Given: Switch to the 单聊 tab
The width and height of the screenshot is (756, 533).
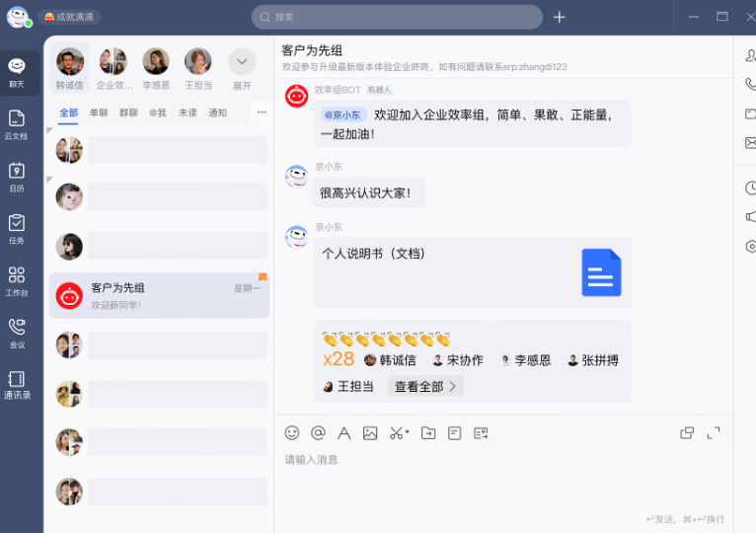Looking at the screenshot, I should point(99,113).
